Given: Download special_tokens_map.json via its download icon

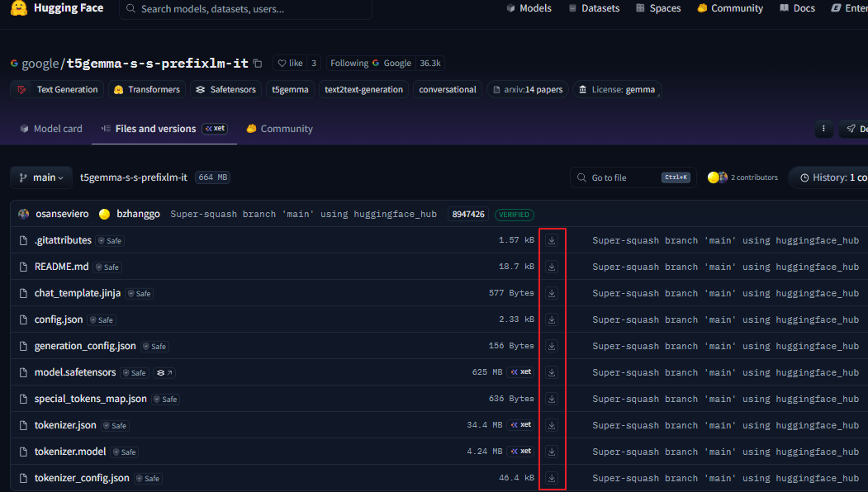Looking at the screenshot, I should click(552, 399).
